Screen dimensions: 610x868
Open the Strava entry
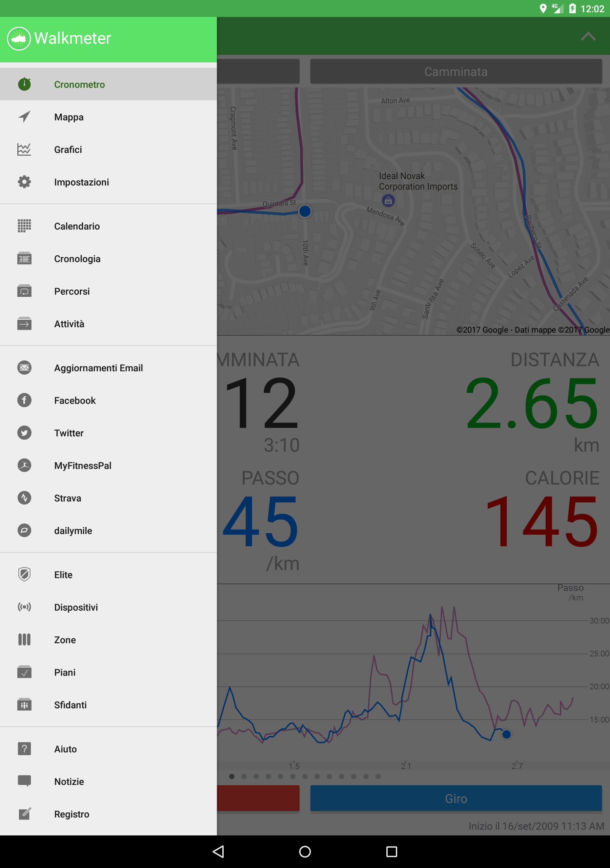click(108, 497)
